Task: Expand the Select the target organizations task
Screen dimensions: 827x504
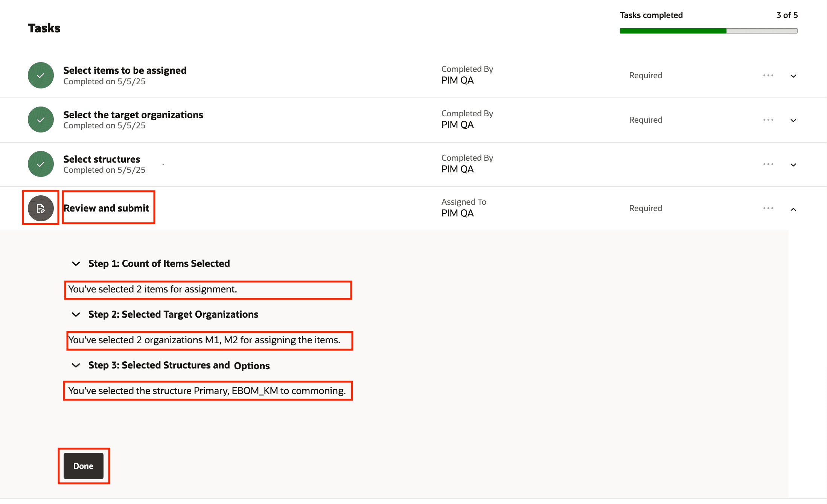Action: click(x=793, y=120)
